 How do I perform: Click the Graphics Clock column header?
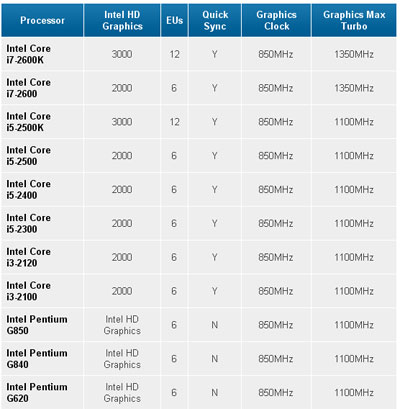click(276, 20)
